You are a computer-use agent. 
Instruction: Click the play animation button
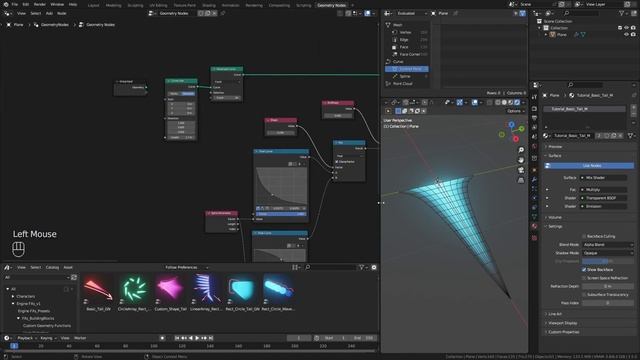click(197, 338)
